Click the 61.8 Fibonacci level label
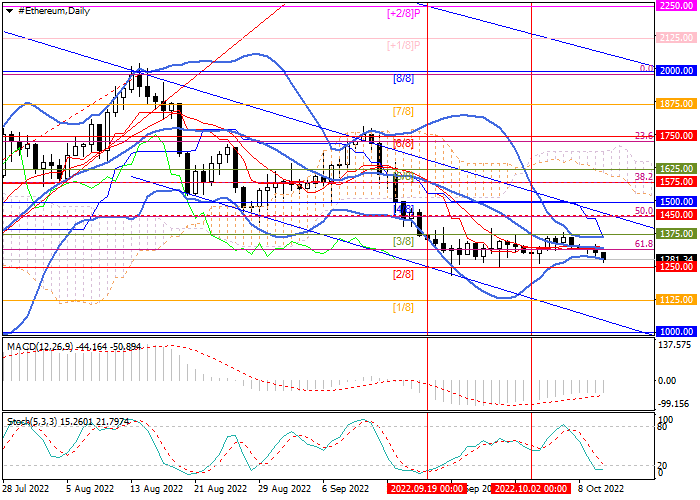700x500 pixels. 644,243
